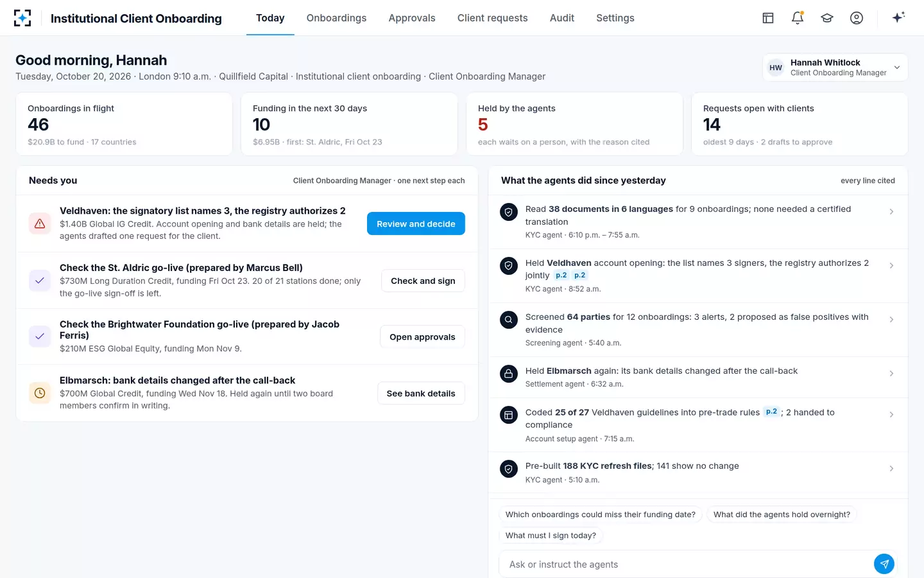Screen dimensions: 924x578
Task: Open the Held by the agents card
Action: (574, 124)
